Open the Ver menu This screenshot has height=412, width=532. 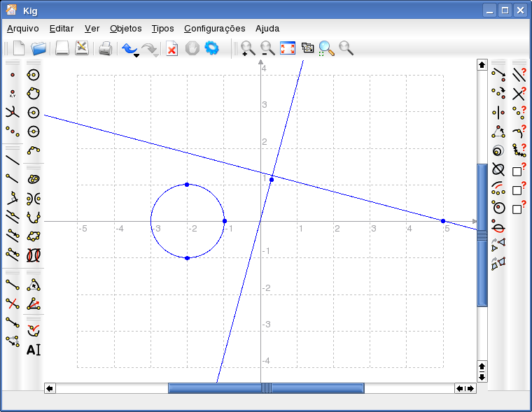click(92, 29)
